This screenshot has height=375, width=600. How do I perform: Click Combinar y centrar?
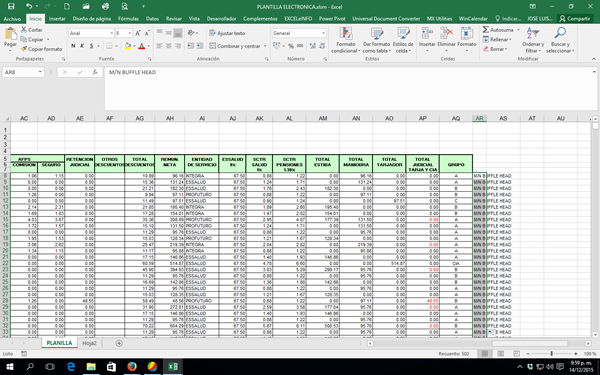point(235,46)
